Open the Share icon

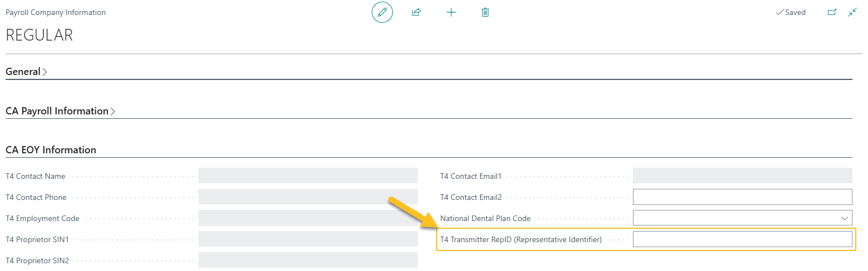(416, 12)
